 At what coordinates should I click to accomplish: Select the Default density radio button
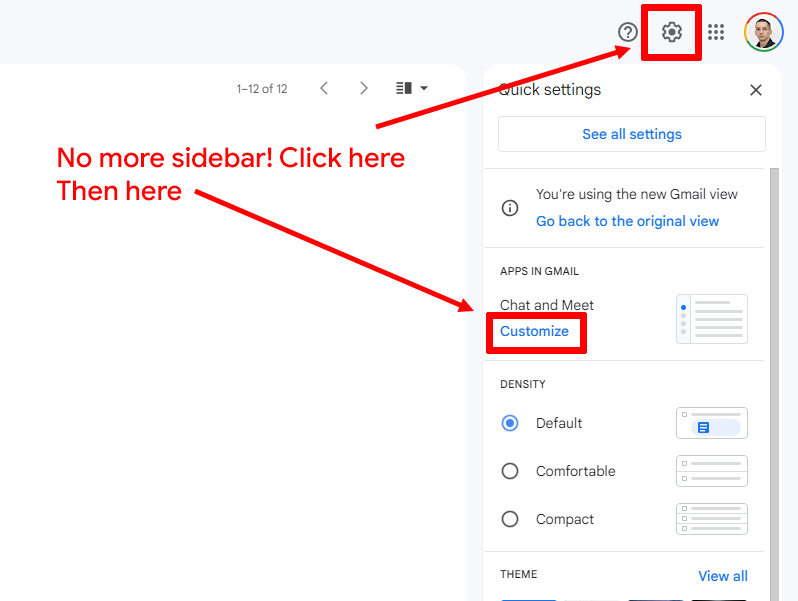click(509, 423)
